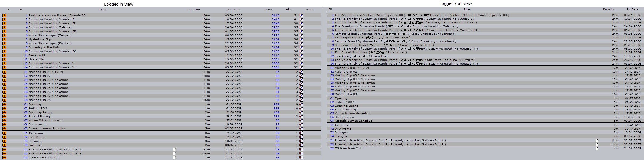
Task: Expand the T3 Prologue row in logged in view
Action: 4,141
